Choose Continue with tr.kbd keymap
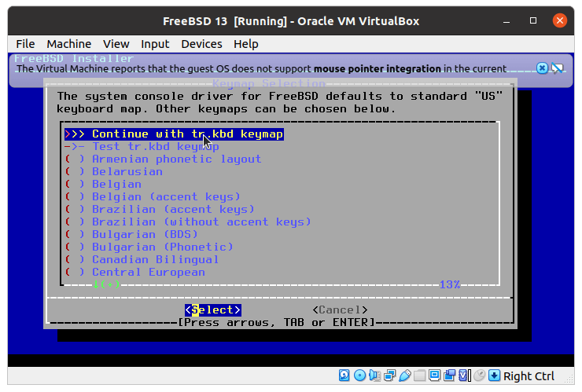This screenshot has width=582, height=392. click(174, 134)
